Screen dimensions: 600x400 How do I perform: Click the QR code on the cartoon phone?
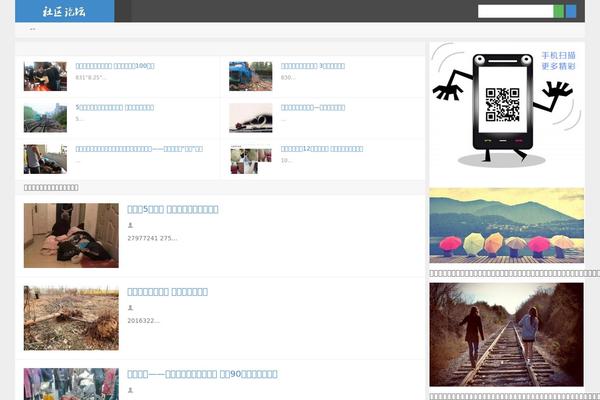click(x=502, y=104)
